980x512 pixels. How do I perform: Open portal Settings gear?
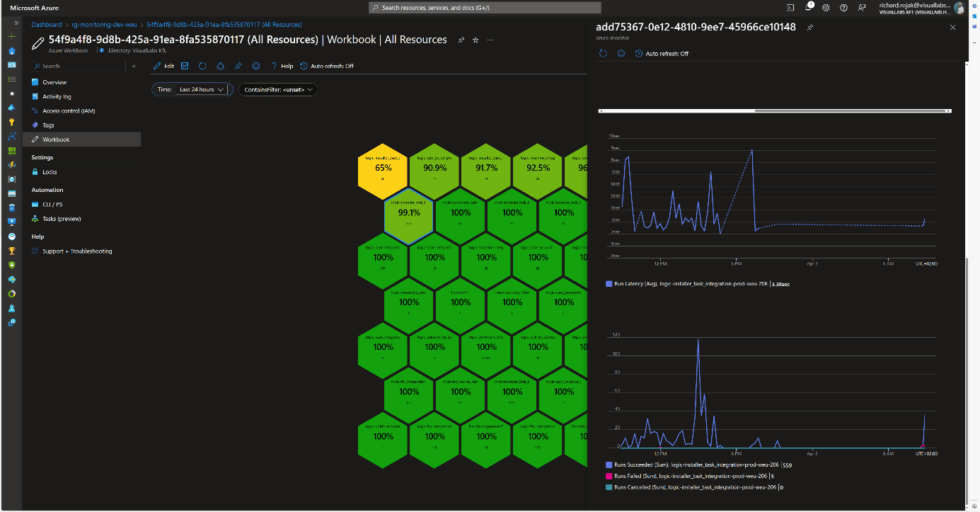[x=825, y=7]
